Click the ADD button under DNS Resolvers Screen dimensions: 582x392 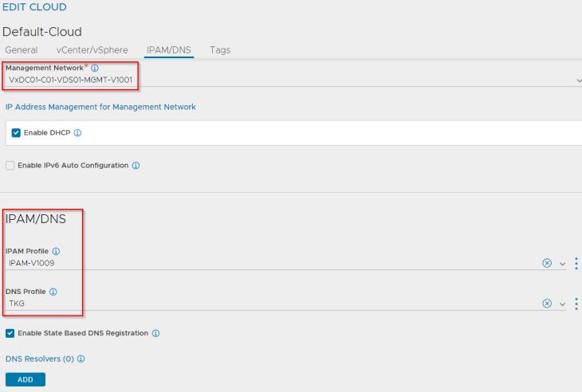(26, 379)
